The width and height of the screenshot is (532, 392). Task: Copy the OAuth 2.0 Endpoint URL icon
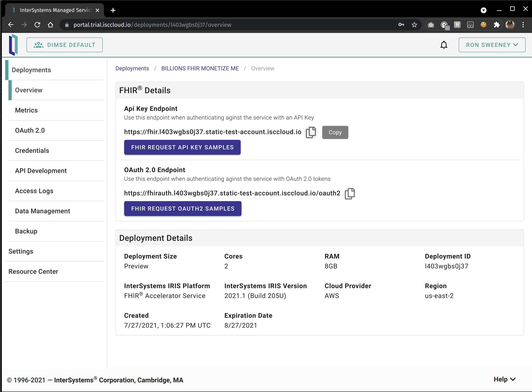coord(350,193)
